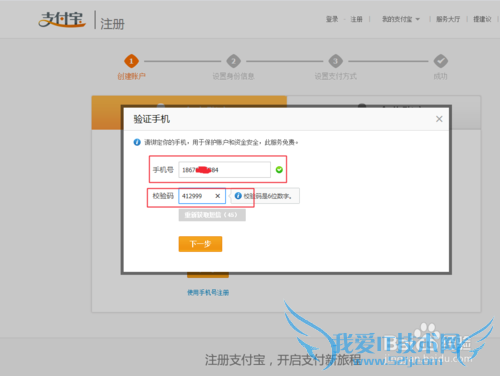
Task: Click step 1 创建账户 icon
Action: (131, 61)
